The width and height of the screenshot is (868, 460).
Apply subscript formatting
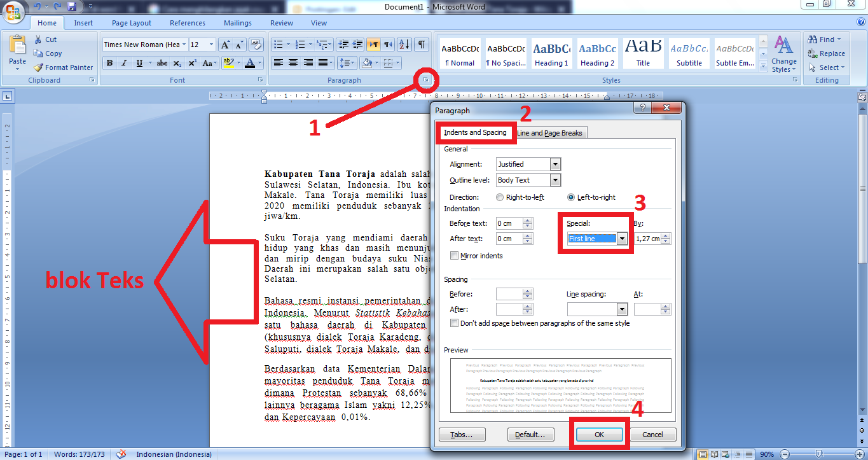(x=178, y=62)
